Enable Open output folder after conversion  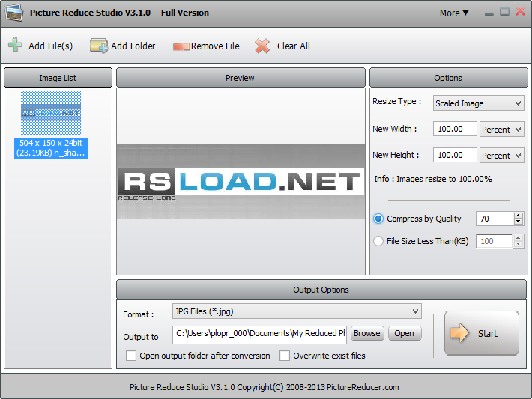(x=131, y=356)
